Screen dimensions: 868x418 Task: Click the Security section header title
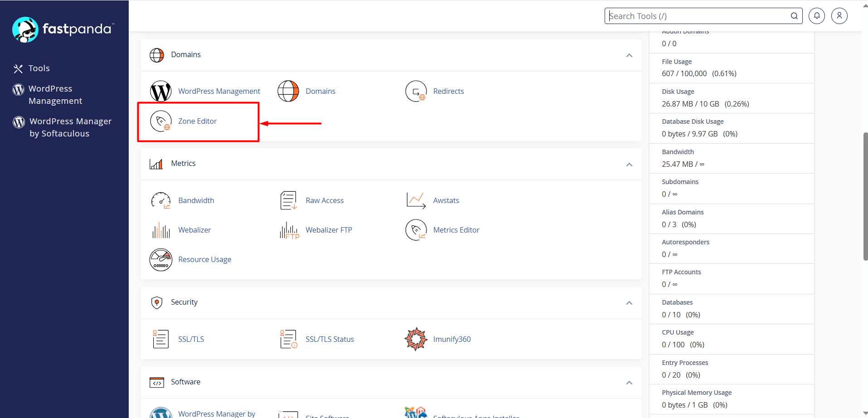tap(184, 302)
